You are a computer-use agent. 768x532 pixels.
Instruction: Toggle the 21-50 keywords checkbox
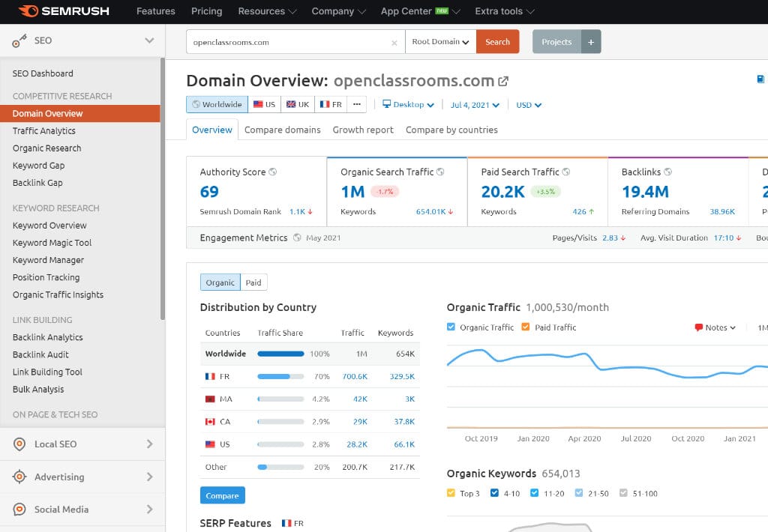579,493
